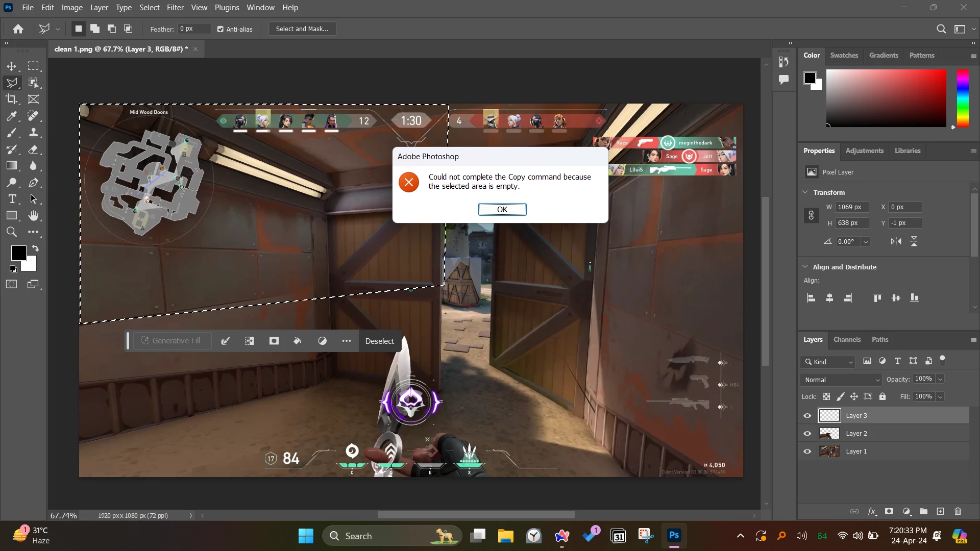
Task: Hide Layer 1 with its eye icon
Action: coord(807,452)
